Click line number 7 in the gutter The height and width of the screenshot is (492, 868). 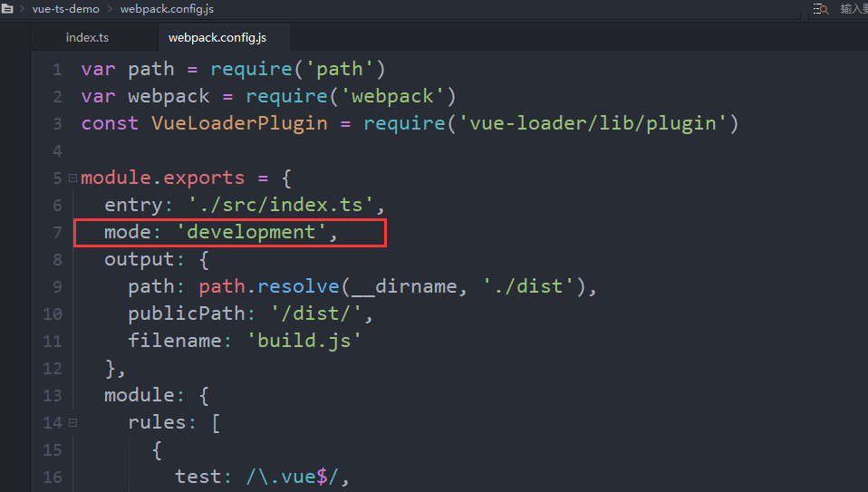57,233
